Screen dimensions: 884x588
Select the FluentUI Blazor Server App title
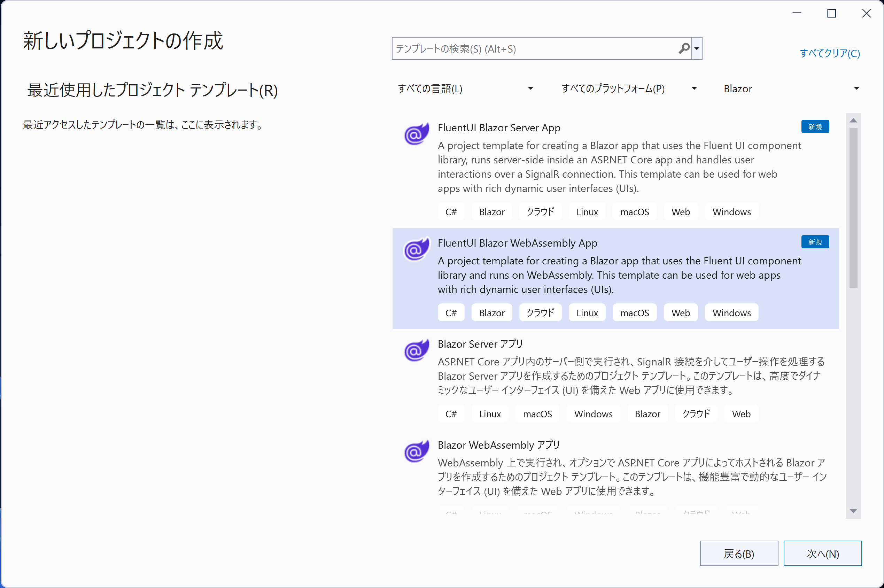pyautogui.click(x=499, y=128)
